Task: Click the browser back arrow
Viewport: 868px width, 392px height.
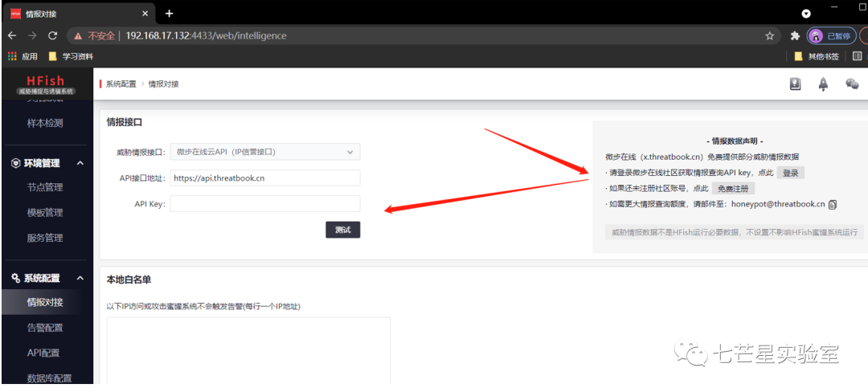Action: tap(12, 36)
